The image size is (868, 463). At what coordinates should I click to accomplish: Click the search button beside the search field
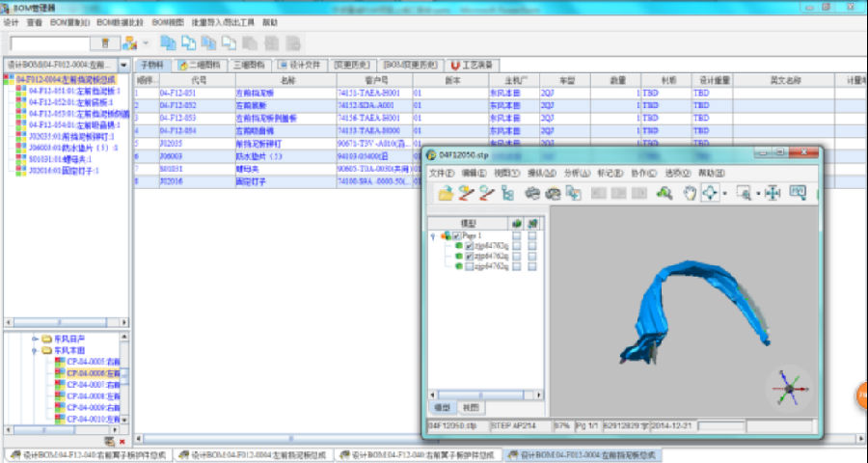(x=105, y=43)
